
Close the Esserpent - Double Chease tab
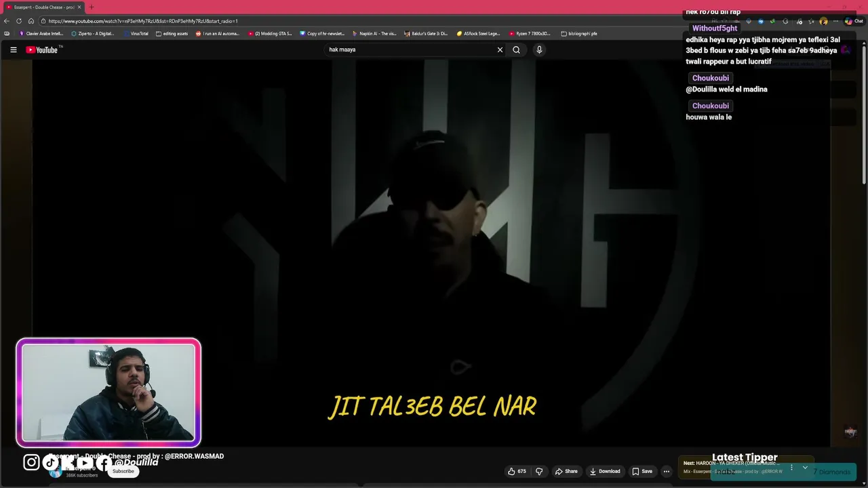[79, 7]
